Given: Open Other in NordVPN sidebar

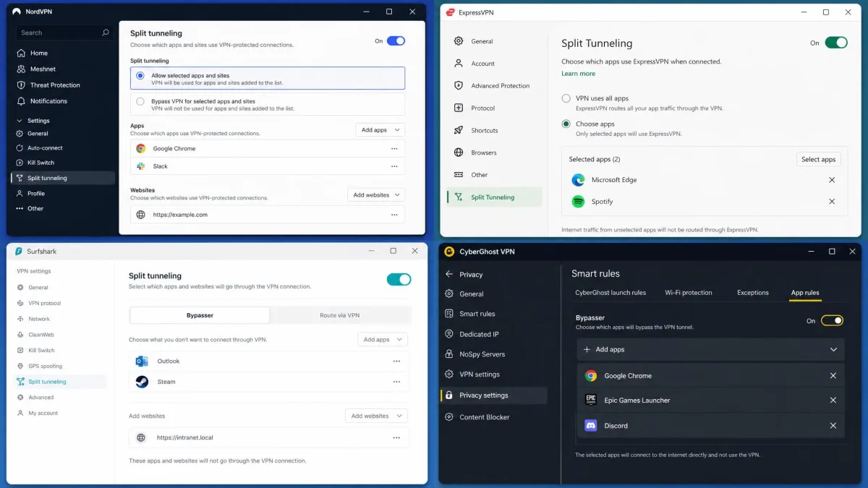Looking at the screenshot, I should pyautogui.click(x=35, y=208).
